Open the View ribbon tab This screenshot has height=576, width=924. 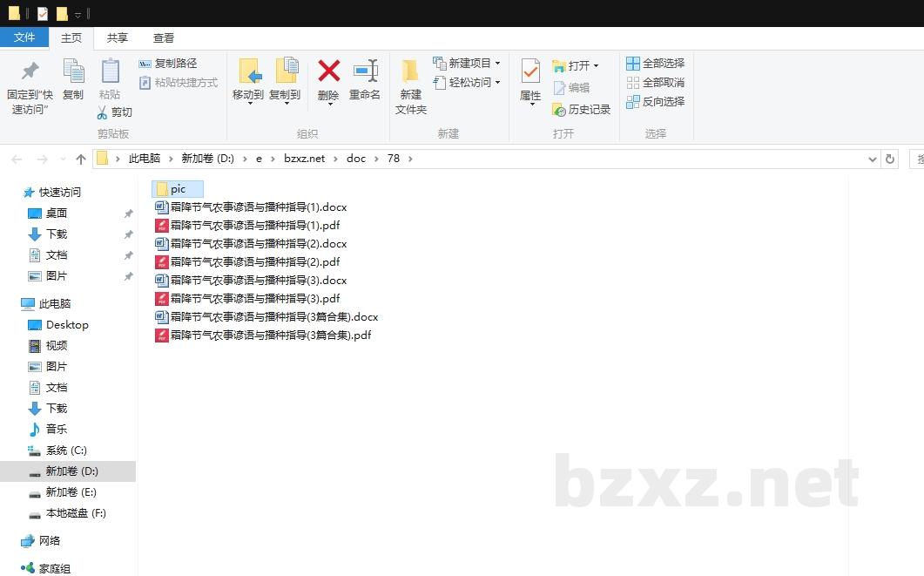tap(164, 37)
